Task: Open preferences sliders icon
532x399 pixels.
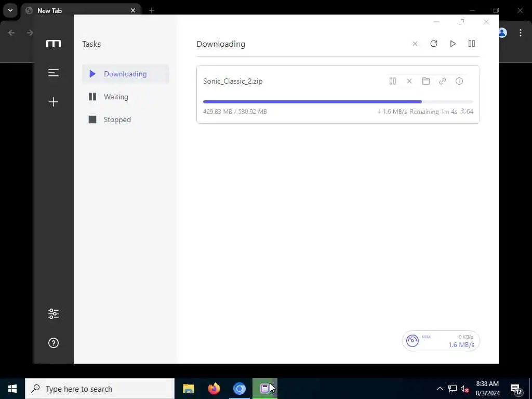Action: click(x=54, y=313)
